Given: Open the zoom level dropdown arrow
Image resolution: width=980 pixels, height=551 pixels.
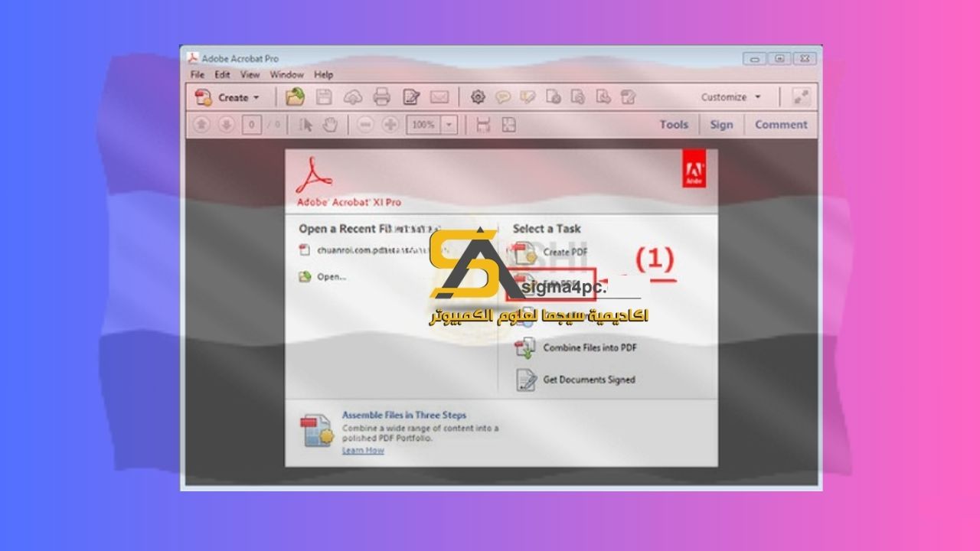Looking at the screenshot, I should (449, 125).
